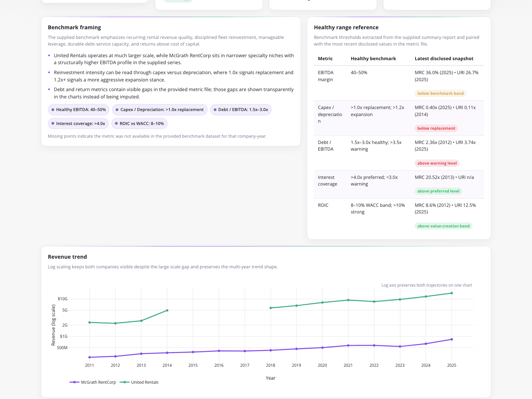Click McGrath RentCorp 2025 data point
This screenshot has height=399, width=532.
coord(452,339)
